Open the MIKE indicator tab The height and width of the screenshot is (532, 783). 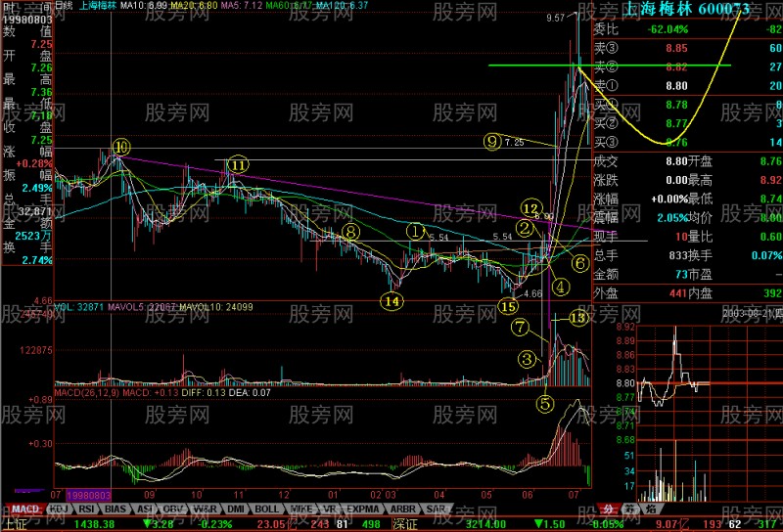pyautogui.click(x=301, y=510)
